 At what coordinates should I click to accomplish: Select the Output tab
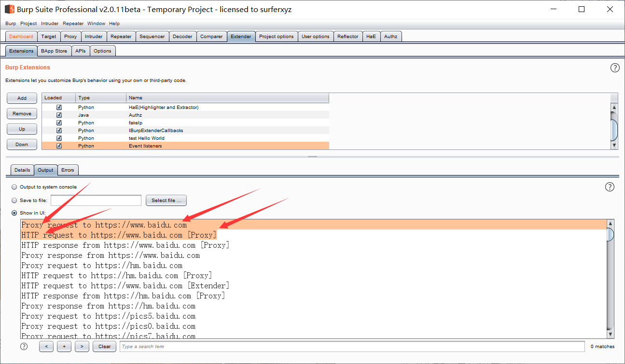(x=46, y=170)
